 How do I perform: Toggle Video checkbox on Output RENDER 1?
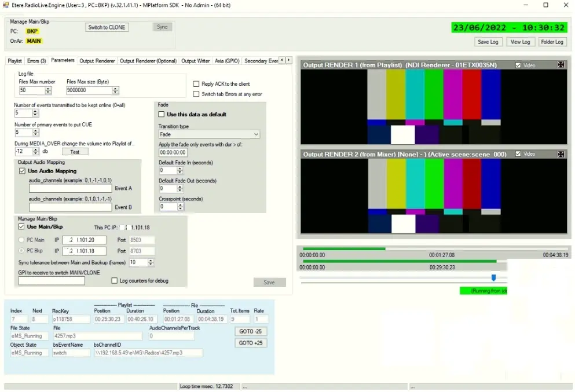518,65
